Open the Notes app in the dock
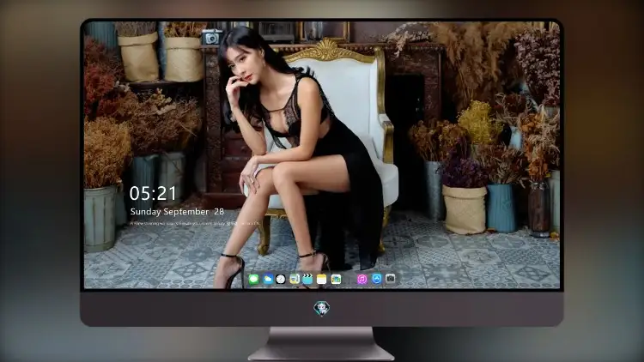The height and width of the screenshot is (362, 644). coord(322,280)
